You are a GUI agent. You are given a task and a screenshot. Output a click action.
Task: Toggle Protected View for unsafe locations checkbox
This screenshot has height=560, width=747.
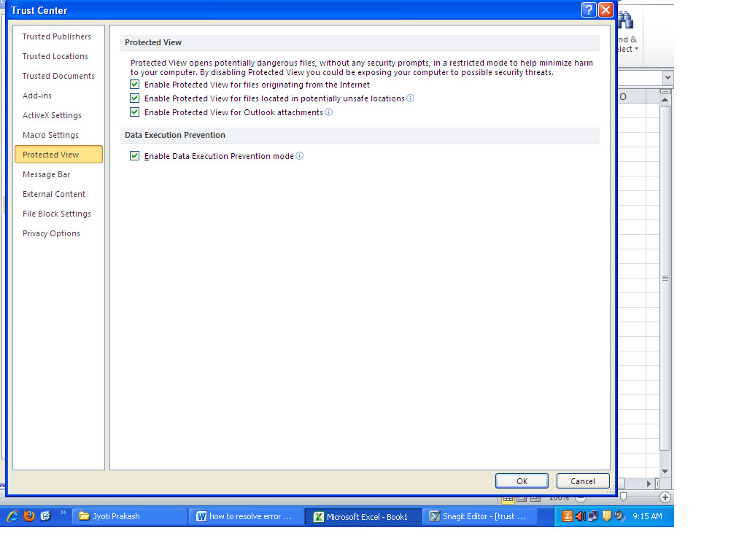pyautogui.click(x=135, y=98)
